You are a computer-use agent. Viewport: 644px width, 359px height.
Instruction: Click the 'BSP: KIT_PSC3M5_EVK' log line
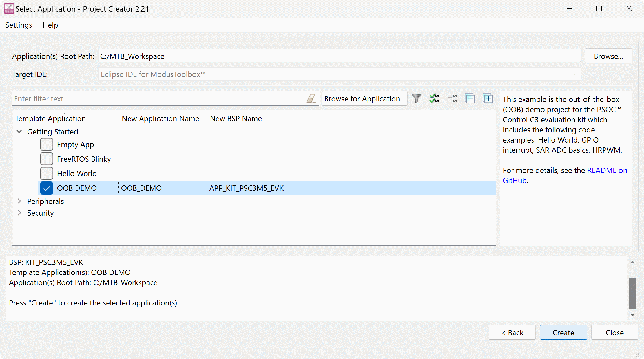point(46,262)
